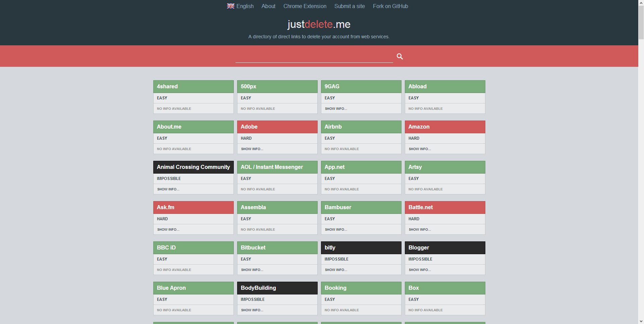Click the IMPOSSIBLE label under bitly
This screenshot has height=324, width=644.
tap(336, 259)
